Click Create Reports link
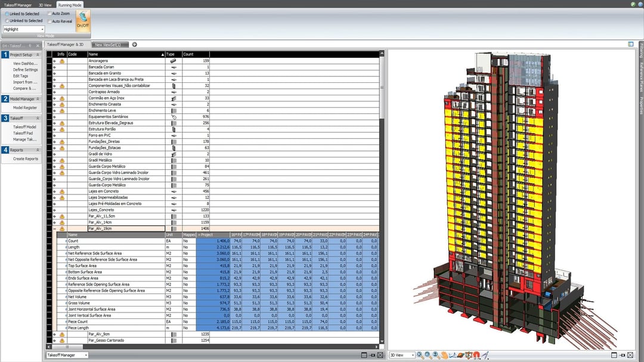This screenshot has width=644, height=362. coord(26,159)
